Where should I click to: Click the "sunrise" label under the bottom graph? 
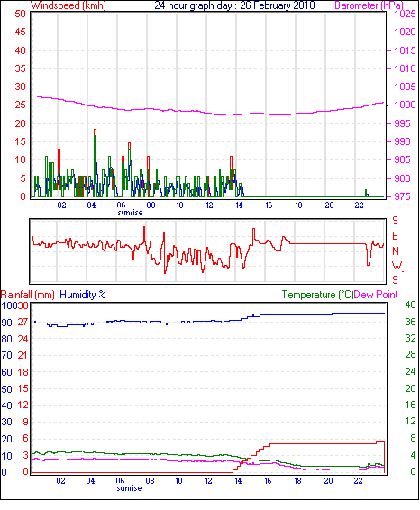coord(129,488)
